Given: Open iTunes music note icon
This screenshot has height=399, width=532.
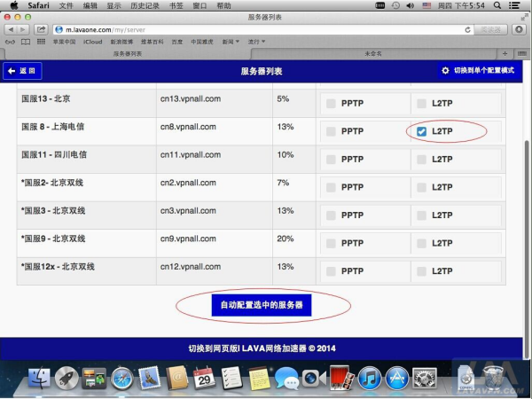Looking at the screenshot, I should pyautogui.click(x=370, y=379).
